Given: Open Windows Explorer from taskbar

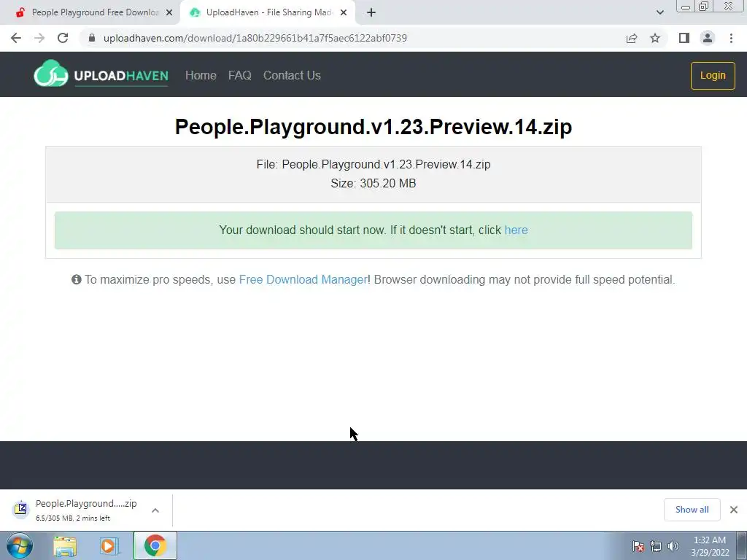Looking at the screenshot, I should [65, 545].
